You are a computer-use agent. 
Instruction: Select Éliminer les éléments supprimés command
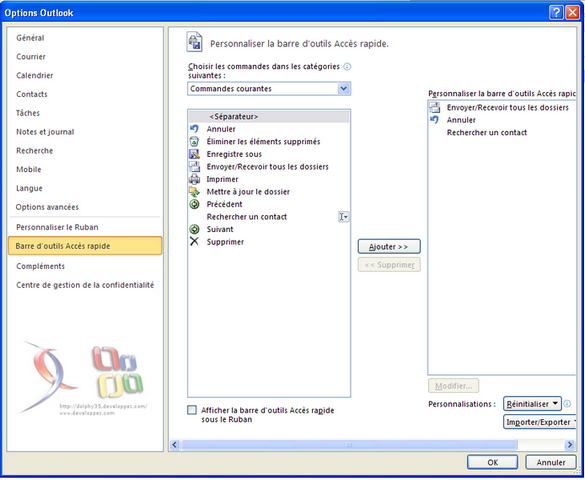click(269, 141)
